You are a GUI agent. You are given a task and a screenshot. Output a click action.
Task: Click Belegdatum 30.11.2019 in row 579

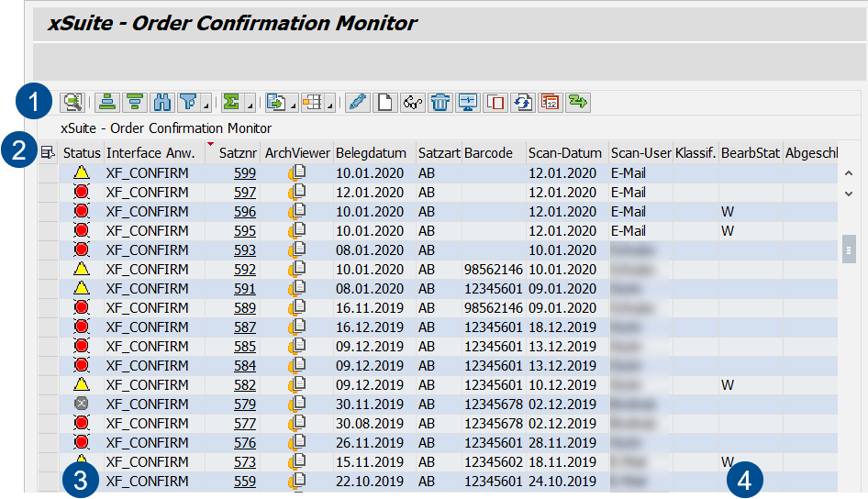(x=370, y=405)
